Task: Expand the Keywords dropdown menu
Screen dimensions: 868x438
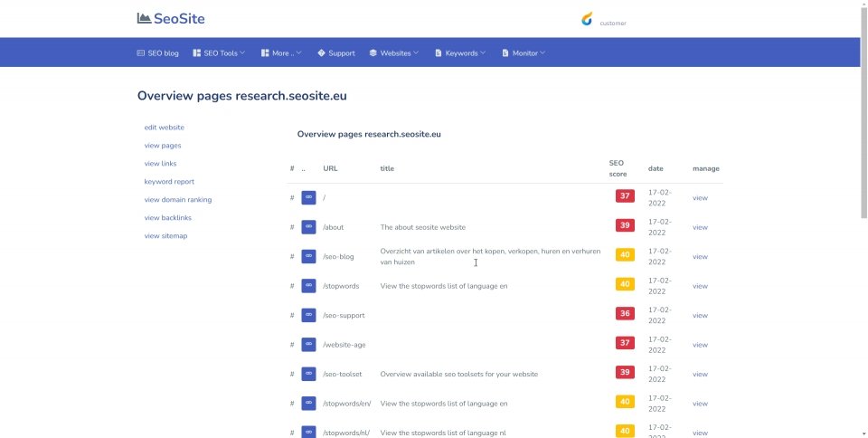Action: point(460,53)
